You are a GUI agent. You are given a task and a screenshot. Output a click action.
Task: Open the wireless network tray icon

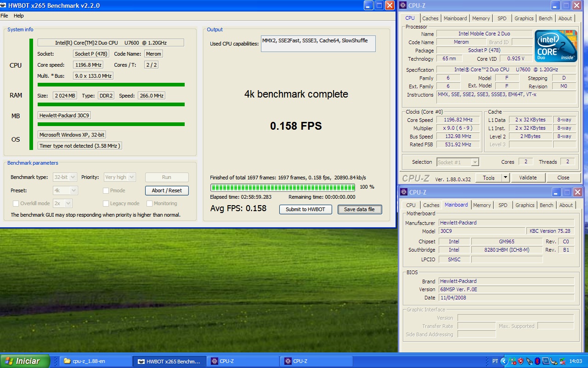512,362
